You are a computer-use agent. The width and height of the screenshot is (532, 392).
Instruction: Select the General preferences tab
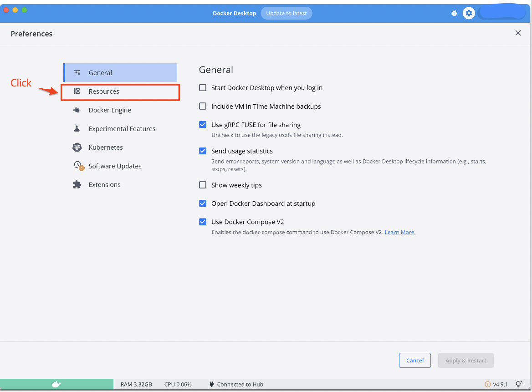120,72
